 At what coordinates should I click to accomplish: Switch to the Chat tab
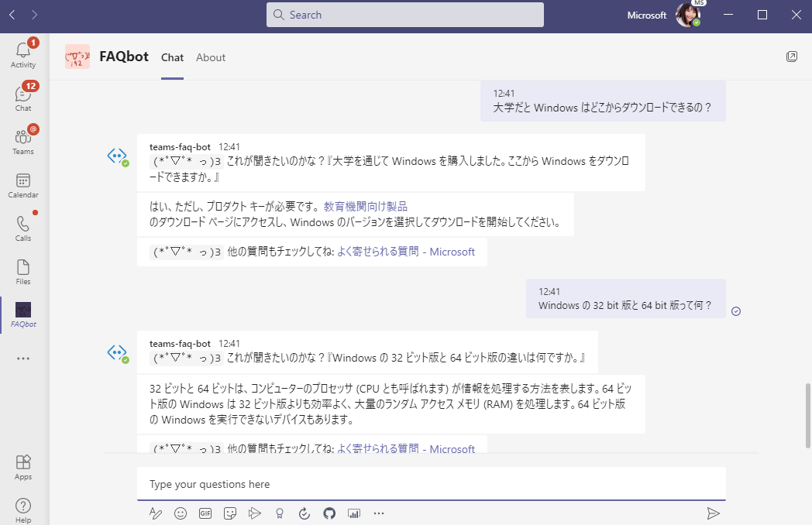(172, 57)
